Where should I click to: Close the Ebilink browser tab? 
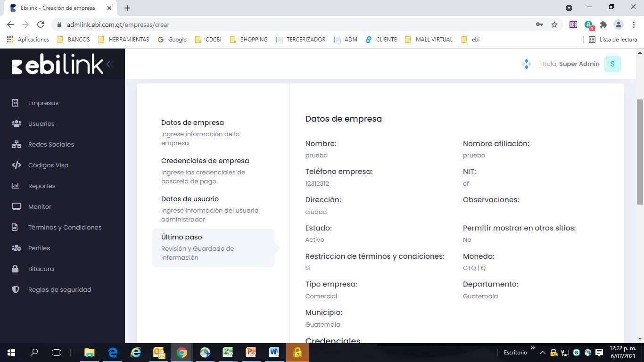[x=109, y=8]
